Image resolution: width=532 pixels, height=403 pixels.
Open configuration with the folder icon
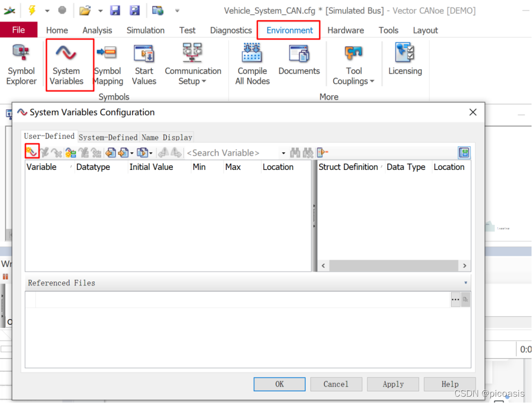pos(85,11)
